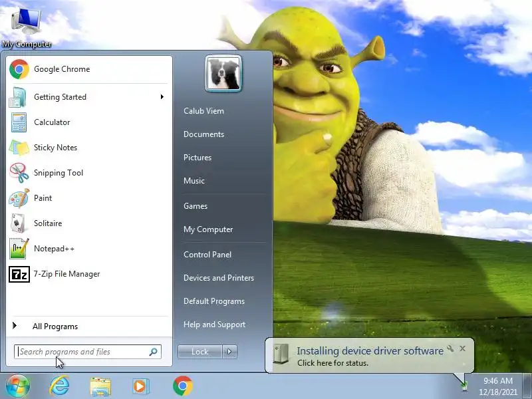Open Games folder

tap(196, 206)
